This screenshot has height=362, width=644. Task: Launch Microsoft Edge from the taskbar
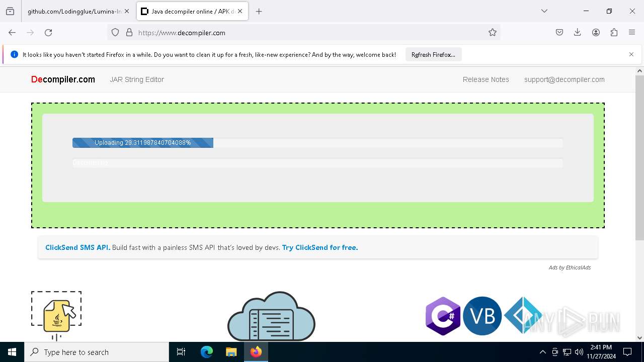207,352
